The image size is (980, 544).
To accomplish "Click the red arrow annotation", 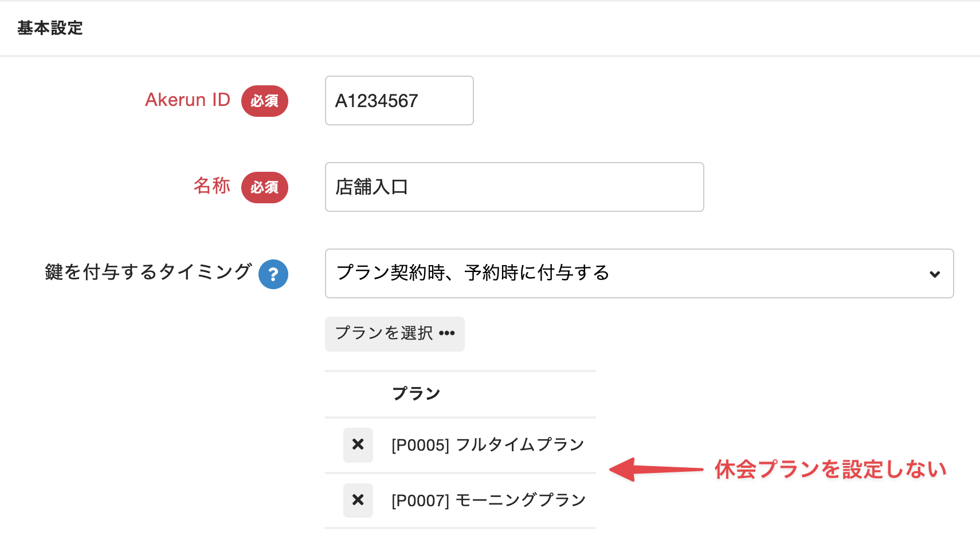I will pyautogui.click(x=655, y=470).
